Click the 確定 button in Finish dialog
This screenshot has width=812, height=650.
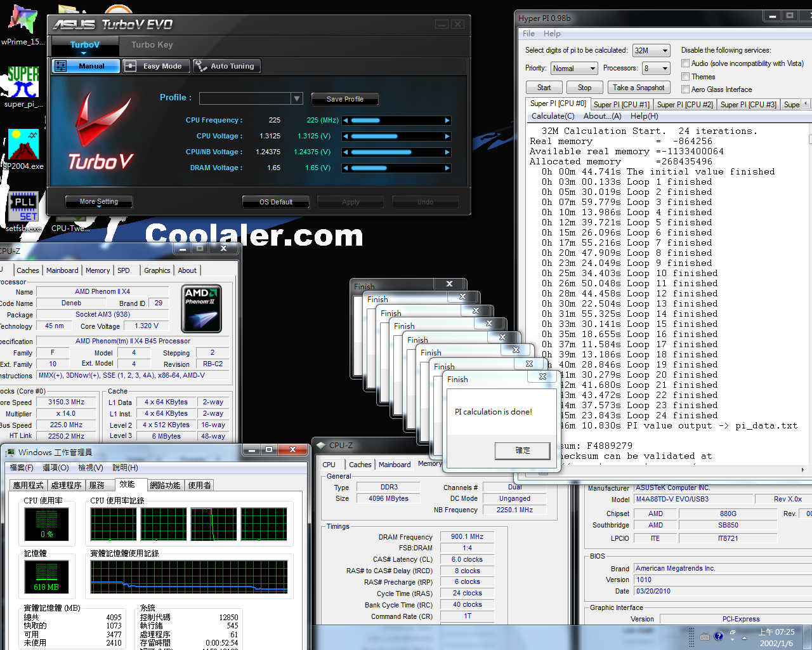pos(523,450)
